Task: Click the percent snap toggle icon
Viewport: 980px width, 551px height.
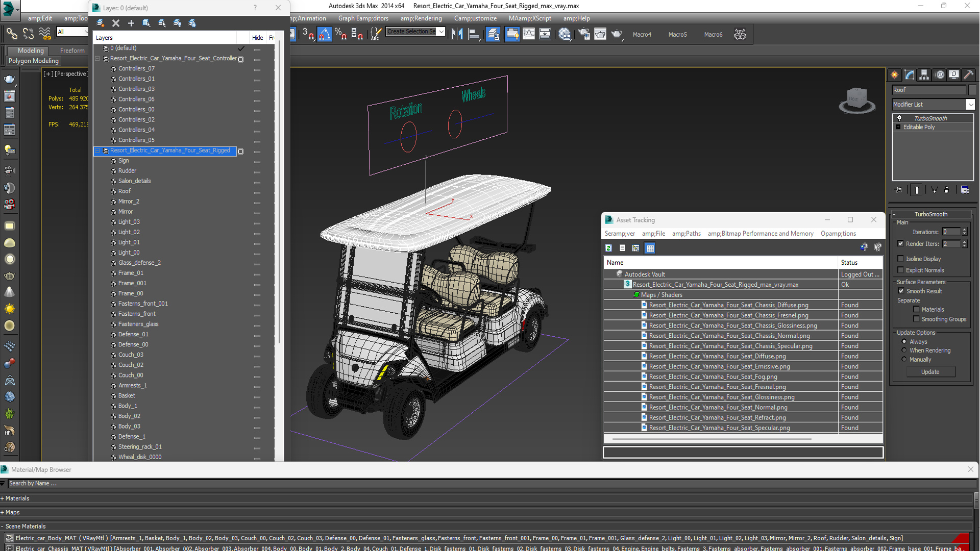Action: coord(340,34)
